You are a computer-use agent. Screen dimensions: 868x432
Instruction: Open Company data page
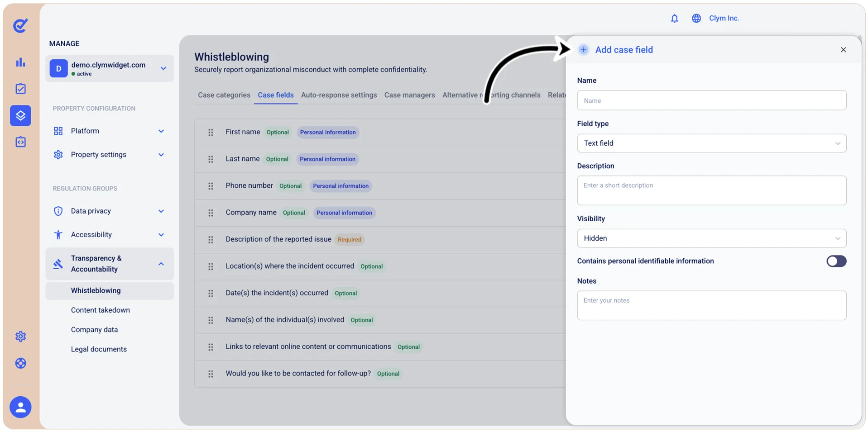pos(94,330)
